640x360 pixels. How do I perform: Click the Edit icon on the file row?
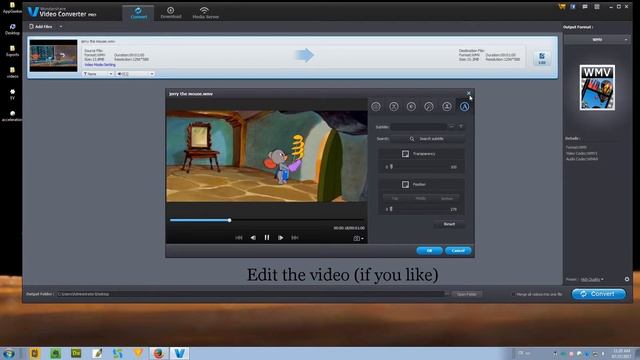coord(542,58)
